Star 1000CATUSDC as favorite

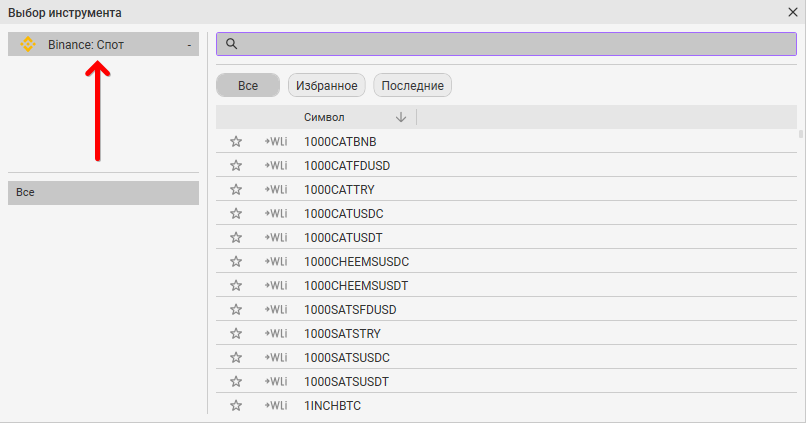[236, 214]
